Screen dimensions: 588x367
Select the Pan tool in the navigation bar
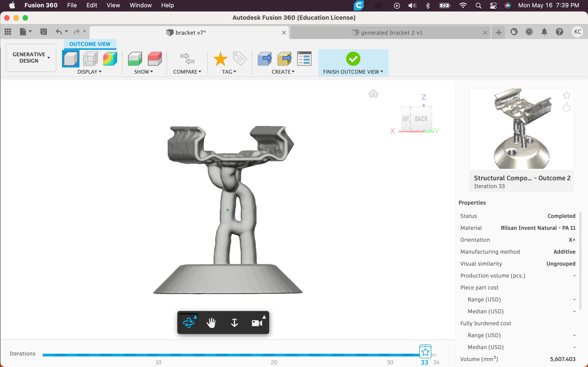pyautogui.click(x=211, y=322)
